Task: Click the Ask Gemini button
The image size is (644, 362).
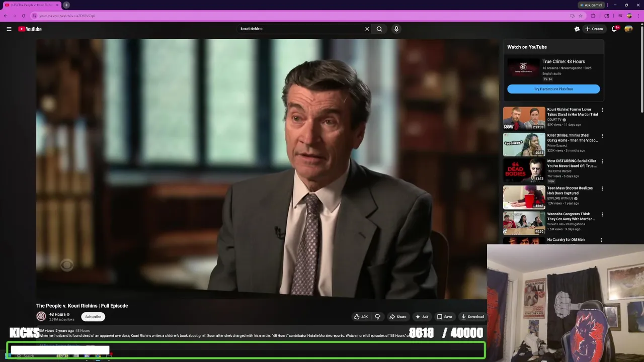Action: point(591,5)
